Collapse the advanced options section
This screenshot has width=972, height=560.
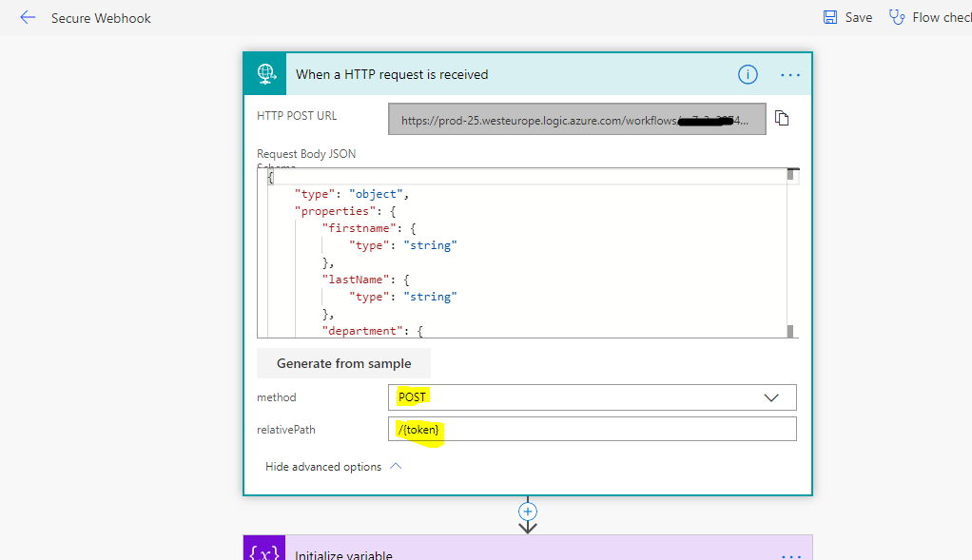(333, 466)
